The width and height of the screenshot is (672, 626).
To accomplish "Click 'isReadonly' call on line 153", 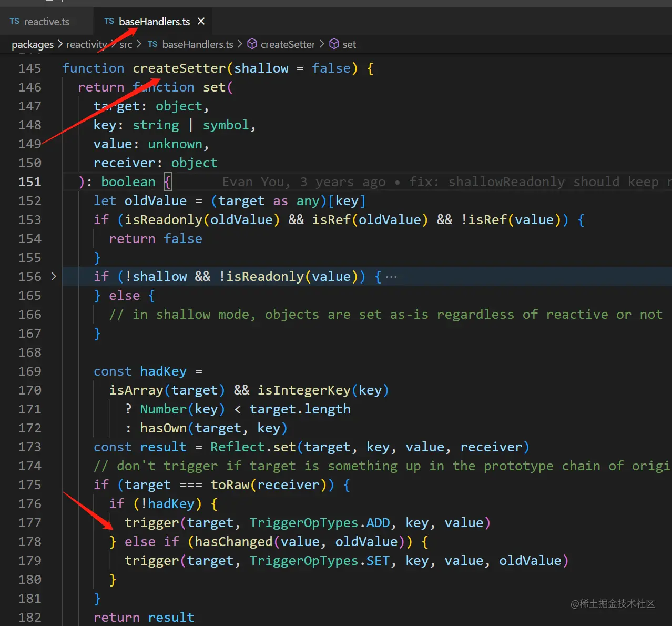I will click(x=164, y=220).
